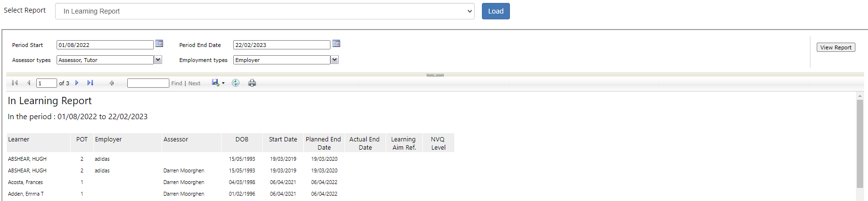868x201 pixels.
Task: Print the In Learning Report
Action: (x=252, y=83)
